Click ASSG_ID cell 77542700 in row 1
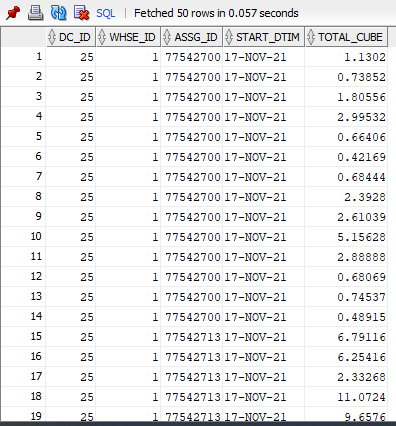 click(x=192, y=57)
